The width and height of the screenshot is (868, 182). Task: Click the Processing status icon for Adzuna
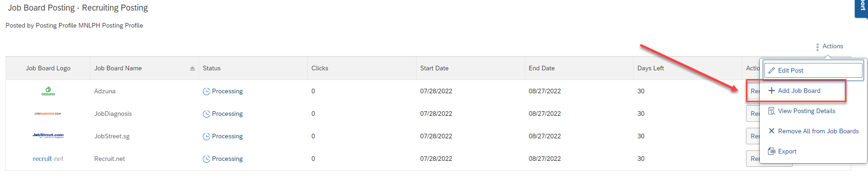click(x=206, y=91)
